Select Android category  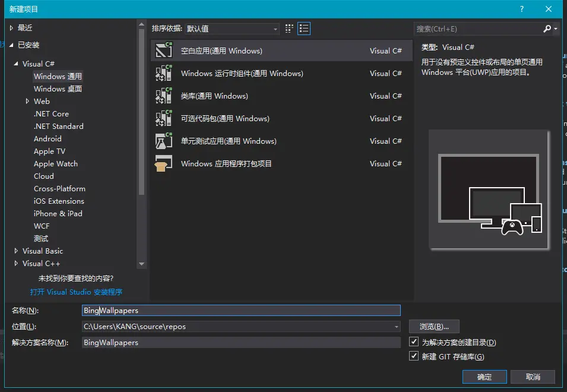(x=47, y=139)
